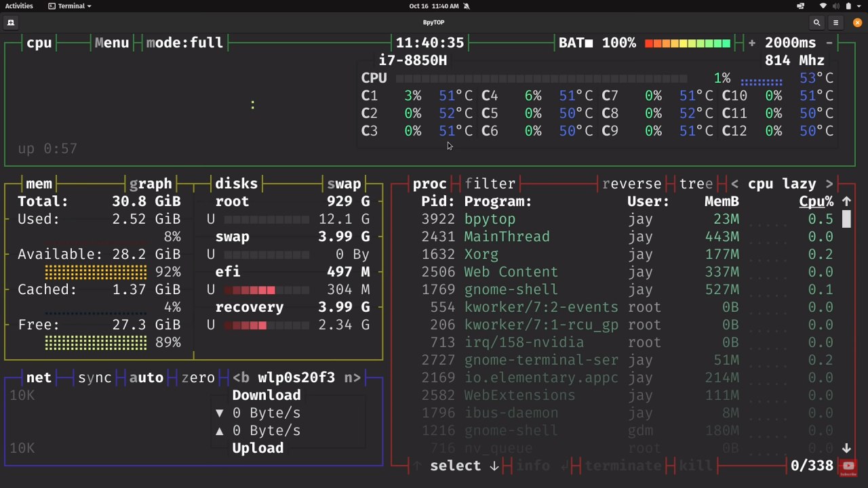
Task: Click the disks box label
Action: tap(237, 184)
